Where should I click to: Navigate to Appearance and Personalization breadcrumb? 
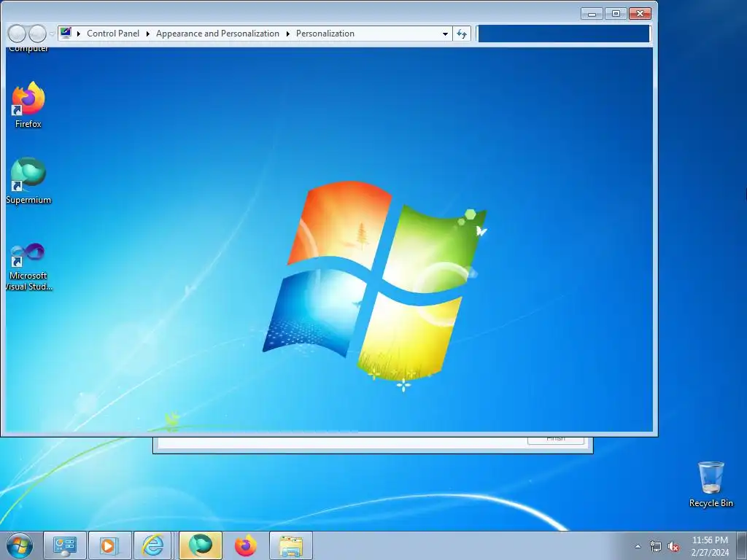pos(217,34)
